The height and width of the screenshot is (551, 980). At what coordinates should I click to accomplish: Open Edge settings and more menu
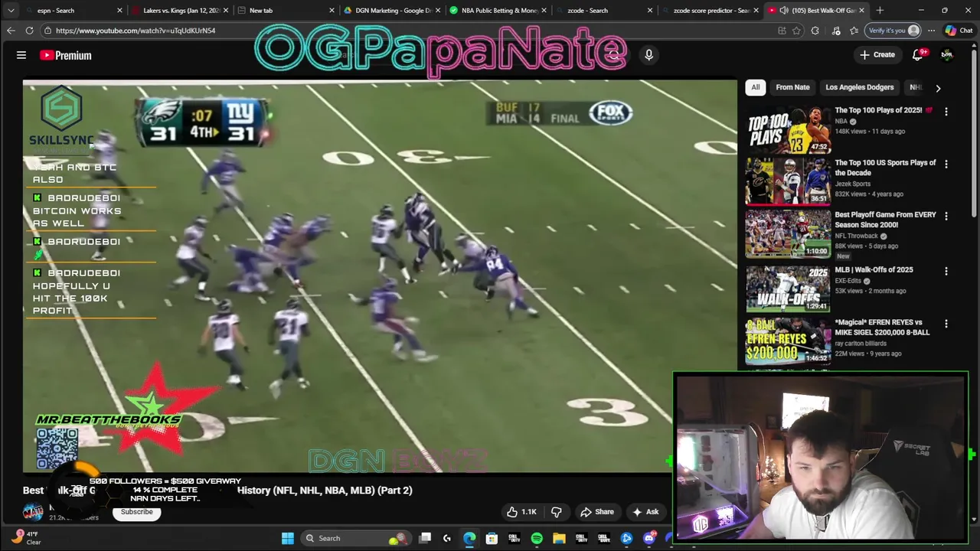pyautogui.click(x=931, y=31)
